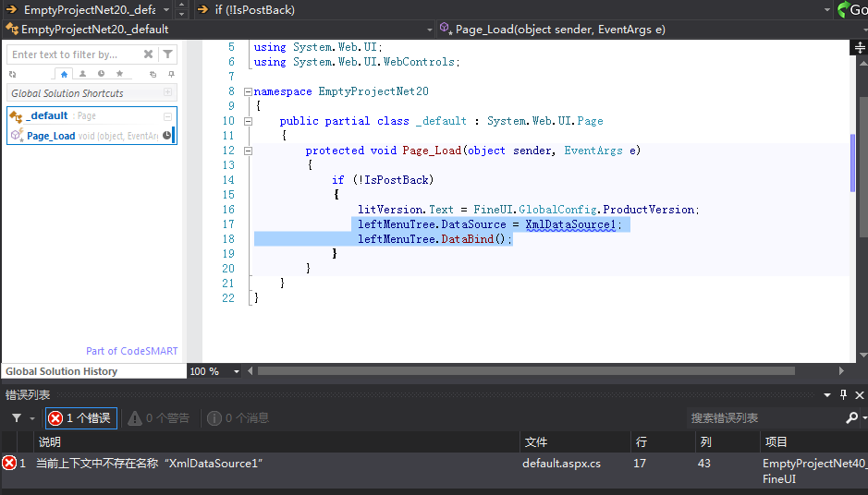Open the 100 % zoom dropdown

tap(237, 371)
